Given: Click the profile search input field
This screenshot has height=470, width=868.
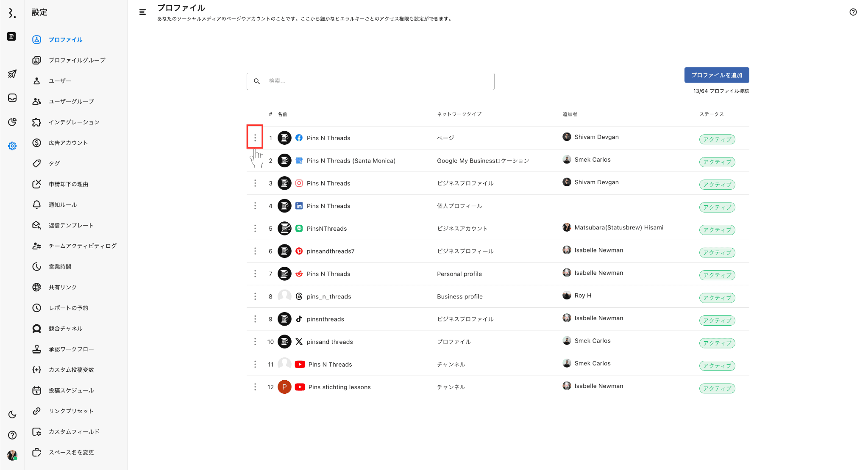Looking at the screenshot, I should pos(377,81).
